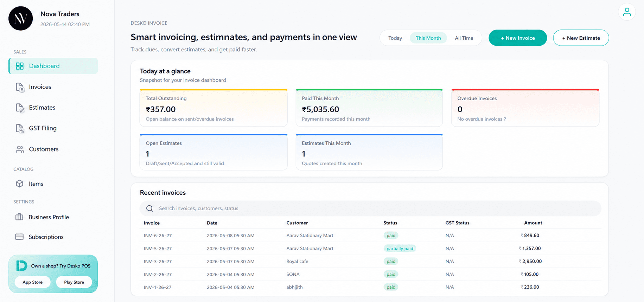Click amount ₹2,950.00
644x302 pixels.
click(x=530, y=262)
